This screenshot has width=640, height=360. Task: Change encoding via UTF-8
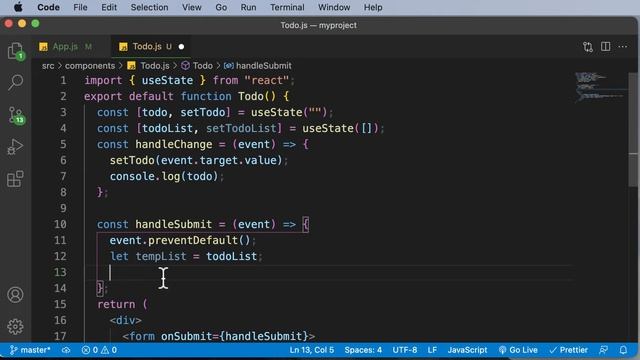pyautogui.click(x=404, y=350)
